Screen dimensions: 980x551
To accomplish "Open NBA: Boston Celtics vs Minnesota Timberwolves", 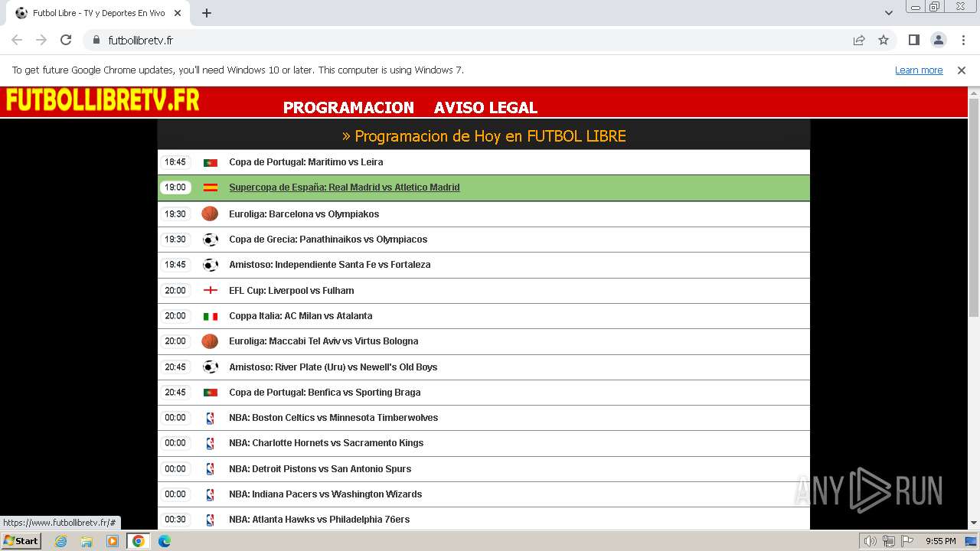I will (x=333, y=418).
